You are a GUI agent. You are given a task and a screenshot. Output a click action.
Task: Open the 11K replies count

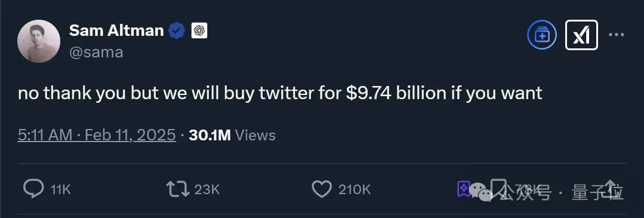point(61,189)
